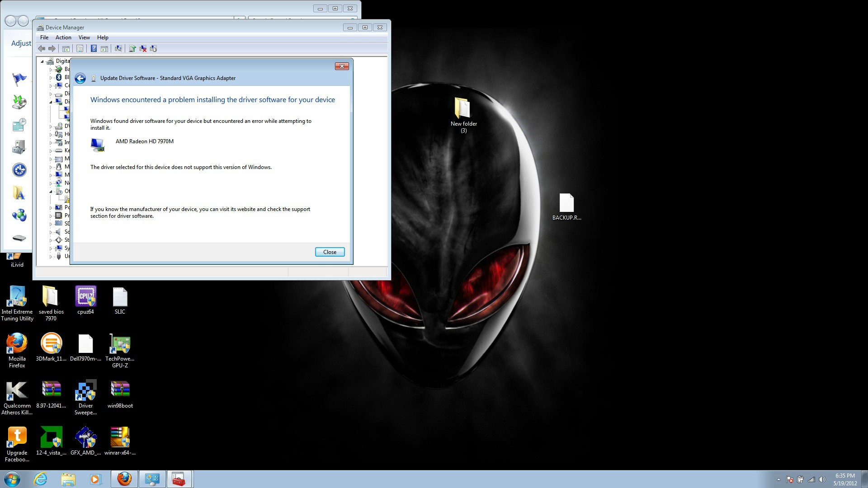This screenshot has height=488, width=868.
Task: Click Uninstall device toolbar icon with red X
Action: coord(143,49)
